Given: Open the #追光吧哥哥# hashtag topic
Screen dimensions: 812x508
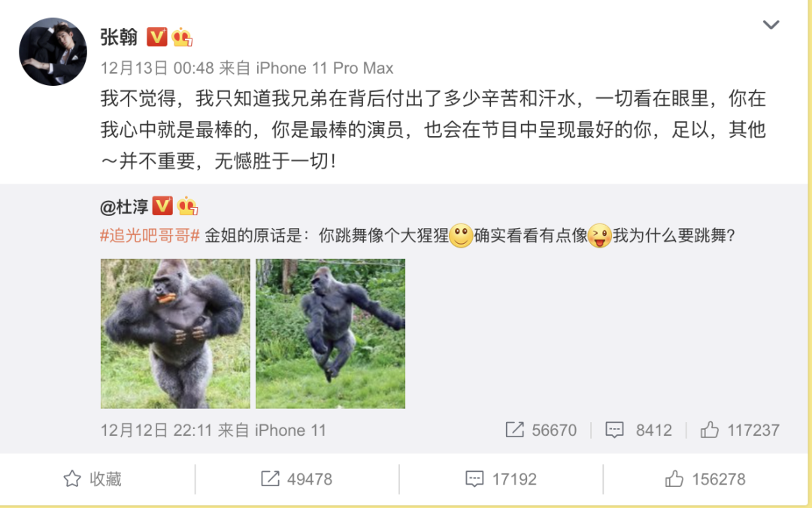Looking at the screenshot, I should [150, 236].
